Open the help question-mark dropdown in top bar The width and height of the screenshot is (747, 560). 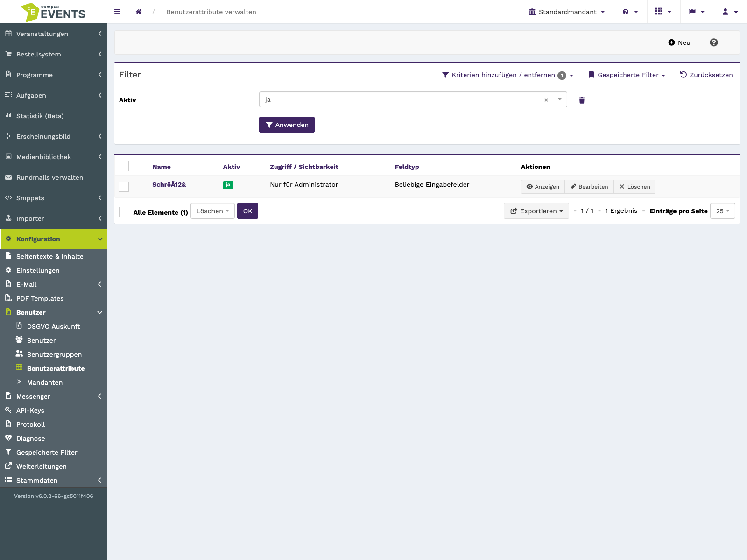point(630,12)
